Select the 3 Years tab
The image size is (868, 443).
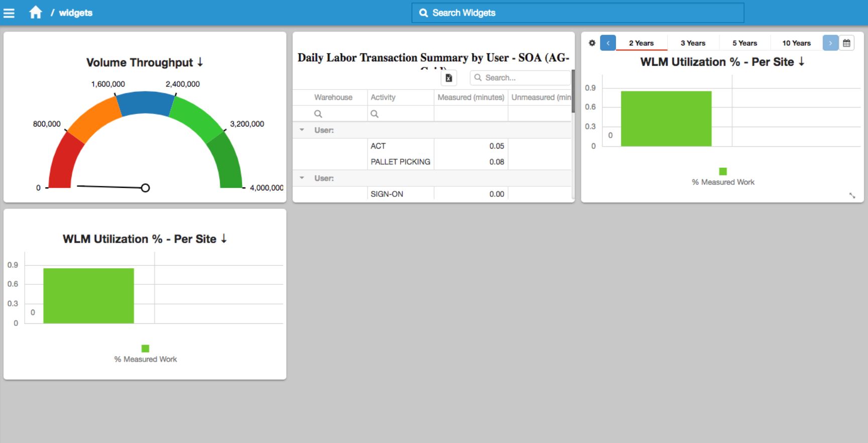(x=693, y=43)
